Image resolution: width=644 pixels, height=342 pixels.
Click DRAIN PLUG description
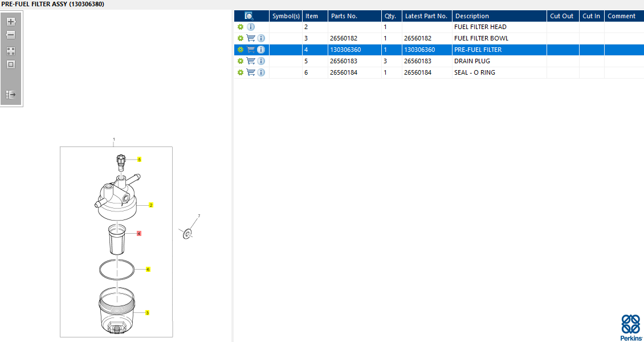point(472,61)
